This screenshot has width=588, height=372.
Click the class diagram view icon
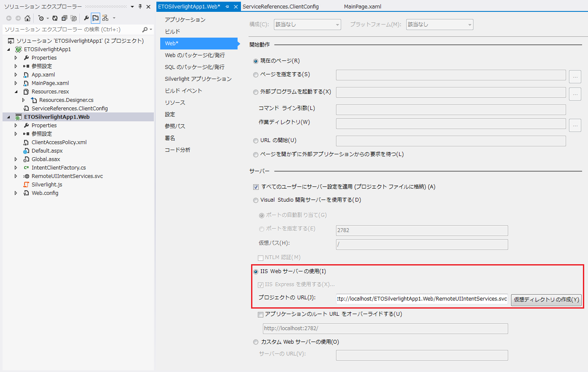click(x=105, y=18)
